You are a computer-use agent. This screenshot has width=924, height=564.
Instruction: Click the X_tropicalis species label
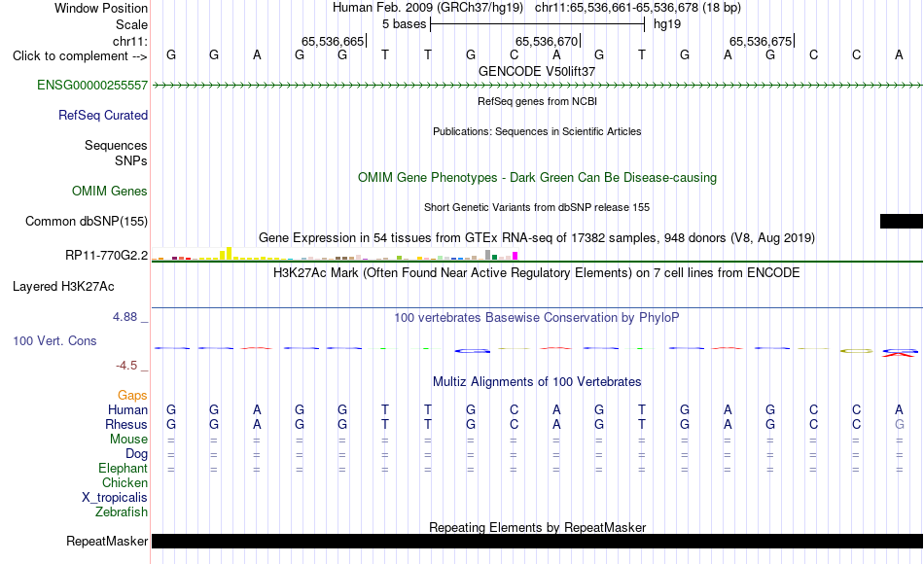(x=115, y=498)
